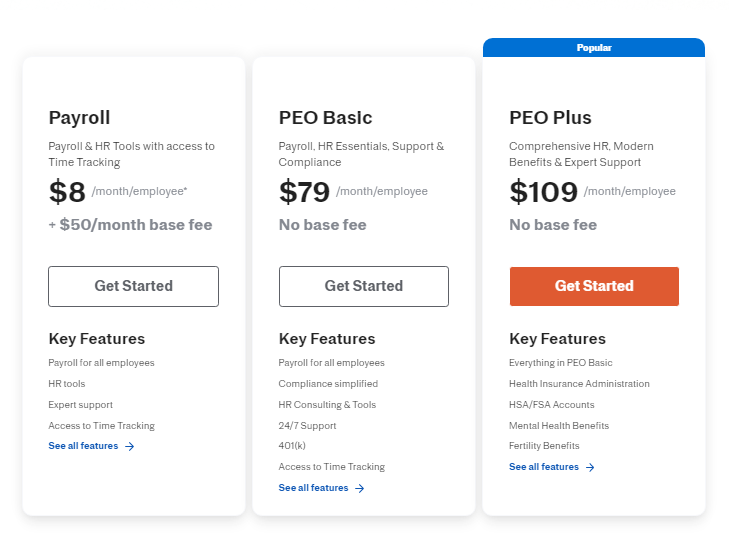Click arrow icon beside PEO Basic See all features
Viewport: 729px width, 535px height.
pyautogui.click(x=360, y=489)
